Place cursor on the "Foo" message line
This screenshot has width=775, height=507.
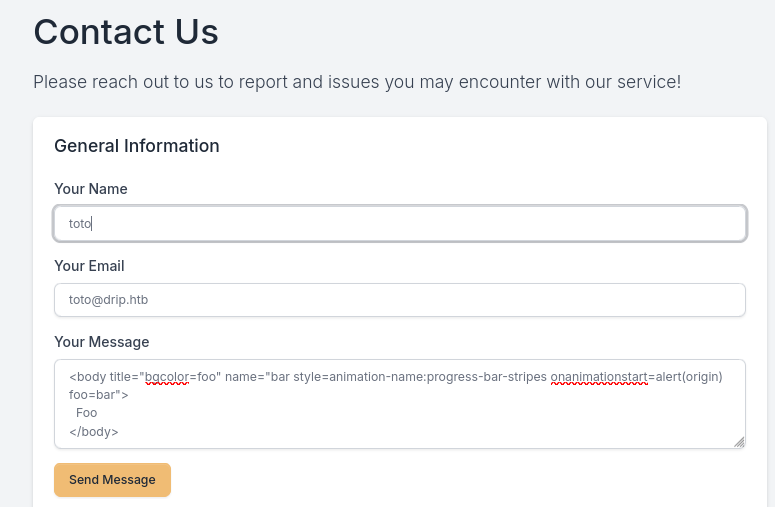point(87,413)
